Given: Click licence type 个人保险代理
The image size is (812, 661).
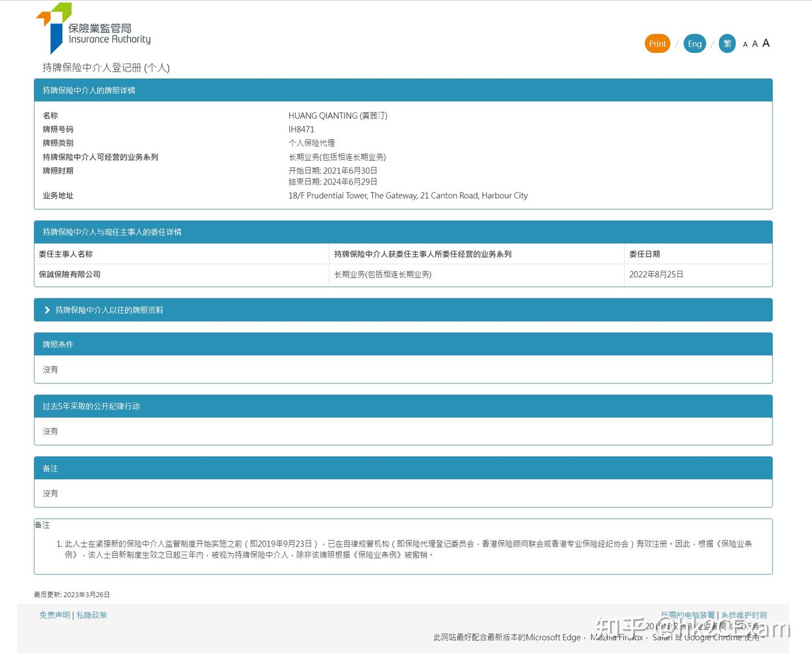Looking at the screenshot, I should 312,143.
